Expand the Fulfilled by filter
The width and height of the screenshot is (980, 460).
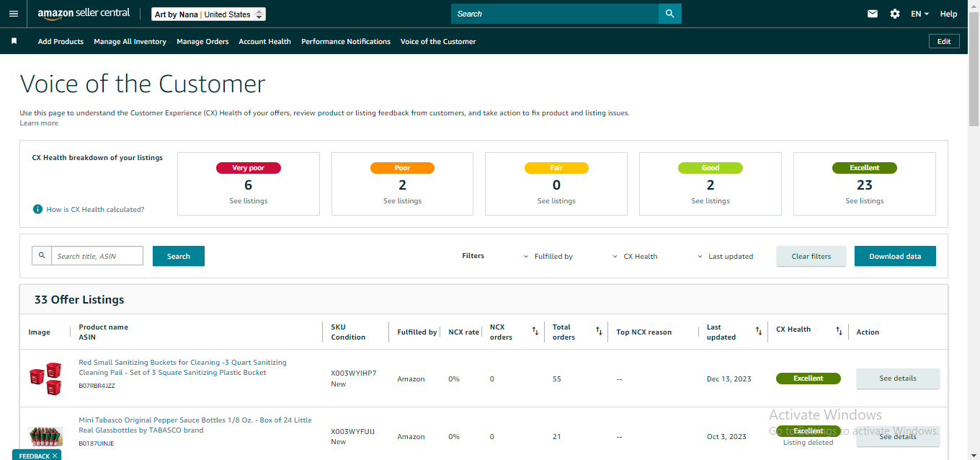[x=548, y=256]
